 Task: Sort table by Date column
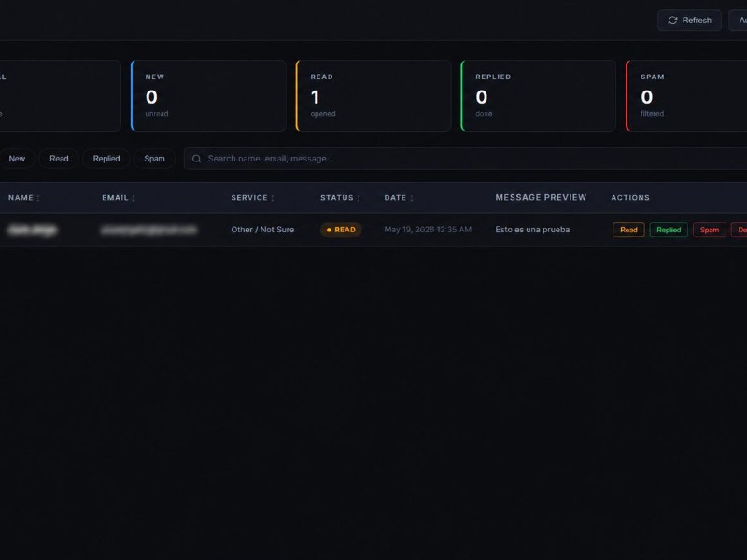coord(399,198)
